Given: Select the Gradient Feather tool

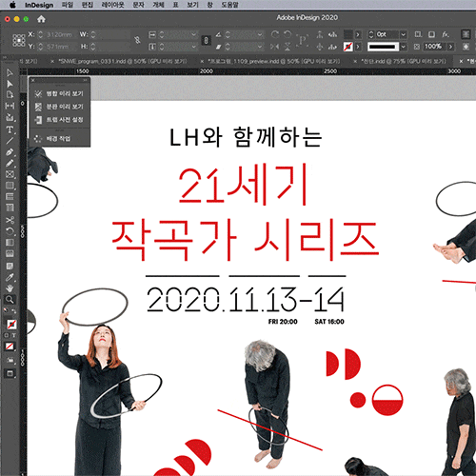Looking at the screenshot, I should pyautogui.click(x=10, y=253).
